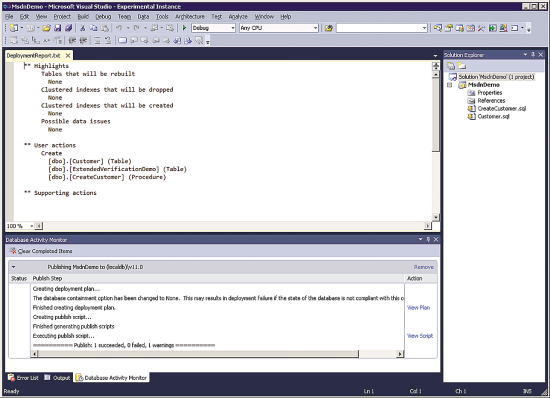Click the editor vertical scrollbar thumb
Image resolution: width=550 pixels, height=398 pixels.
(x=436, y=115)
